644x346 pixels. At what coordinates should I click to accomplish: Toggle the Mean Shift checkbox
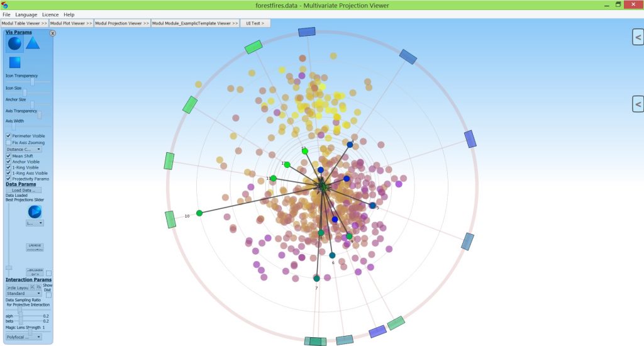point(9,156)
